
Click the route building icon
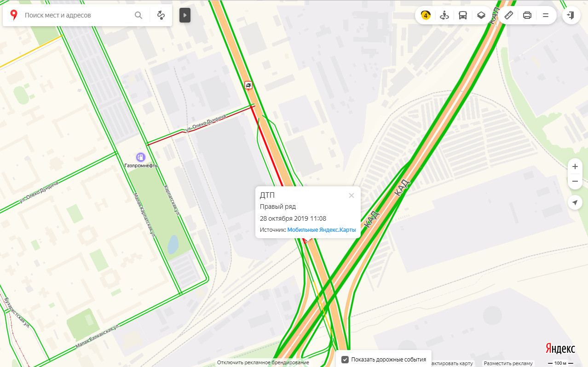161,15
